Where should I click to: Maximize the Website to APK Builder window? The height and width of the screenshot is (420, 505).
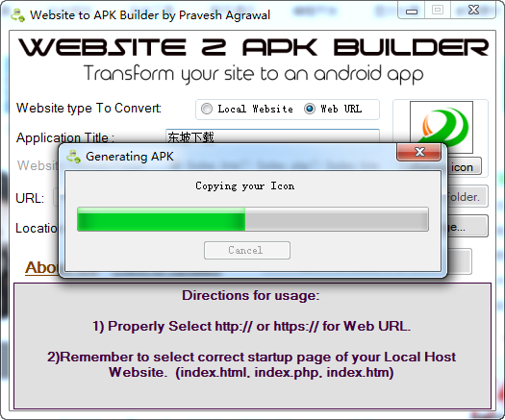click(438, 11)
